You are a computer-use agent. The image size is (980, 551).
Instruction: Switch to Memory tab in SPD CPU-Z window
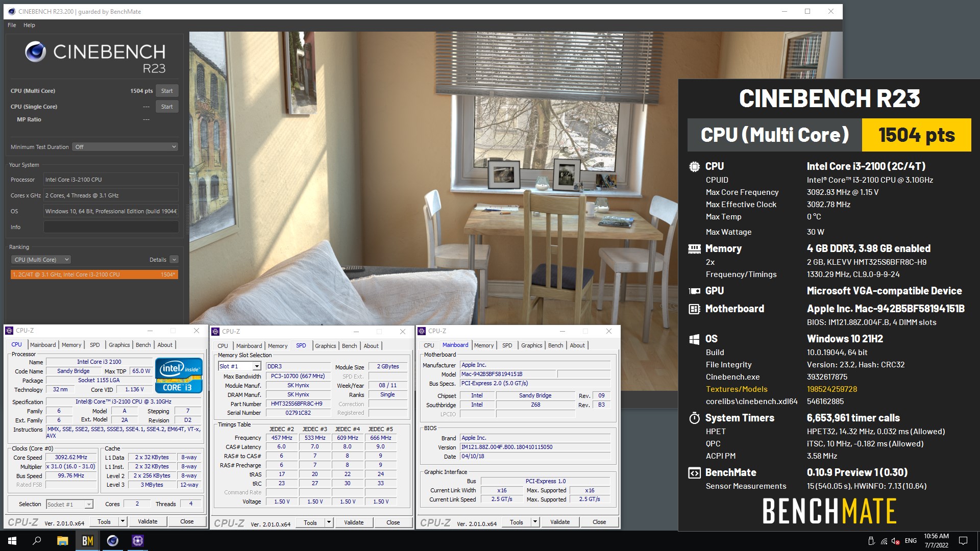pyautogui.click(x=278, y=346)
